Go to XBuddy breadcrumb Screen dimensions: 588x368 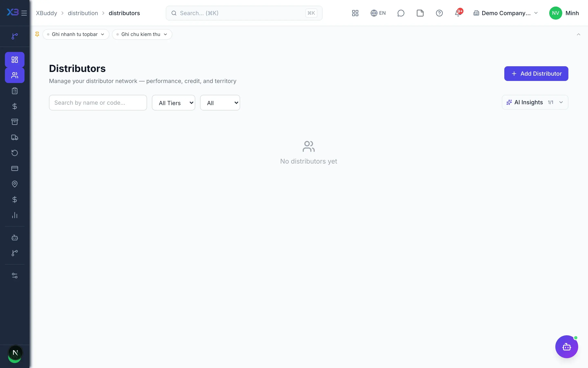tap(46, 13)
